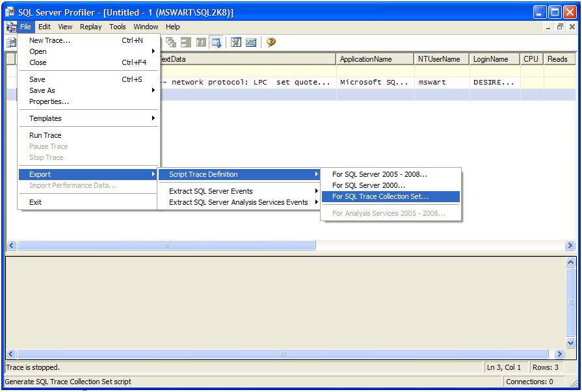This screenshot has width=582, height=392.
Task: Close the inner trace document window
Action: pyautogui.click(x=572, y=27)
